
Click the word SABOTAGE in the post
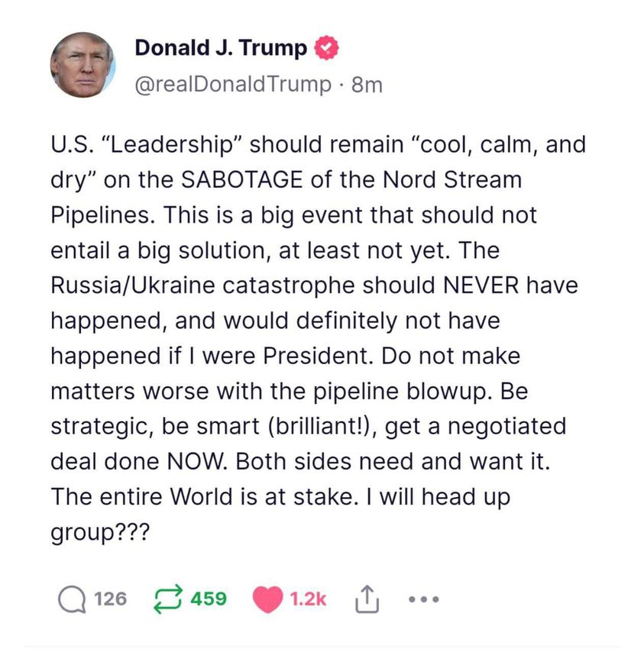(241, 179)
